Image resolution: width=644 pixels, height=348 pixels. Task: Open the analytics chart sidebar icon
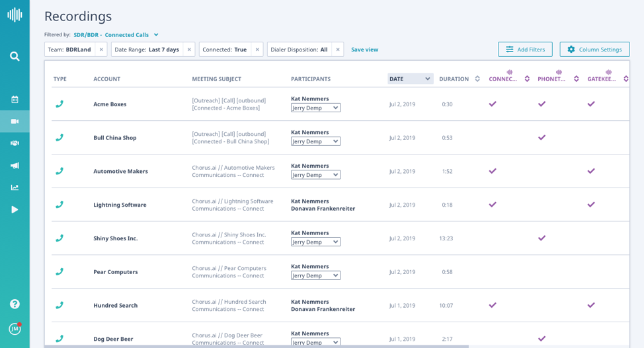point(15,188)
